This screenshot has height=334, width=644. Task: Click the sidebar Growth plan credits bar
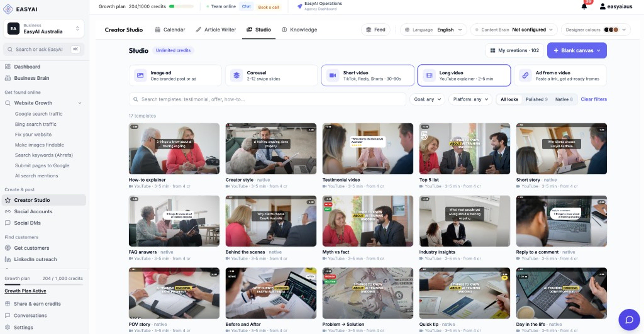click(x=44, y=284)
